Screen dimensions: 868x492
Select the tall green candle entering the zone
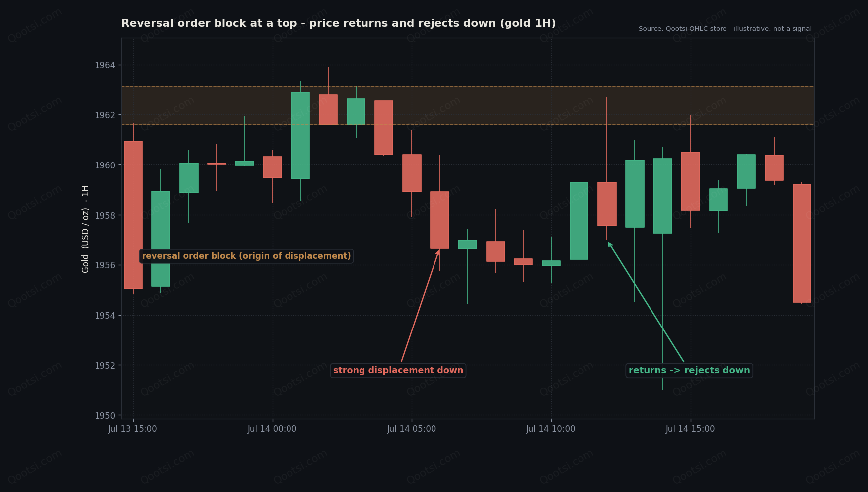[x=300, y=136]
